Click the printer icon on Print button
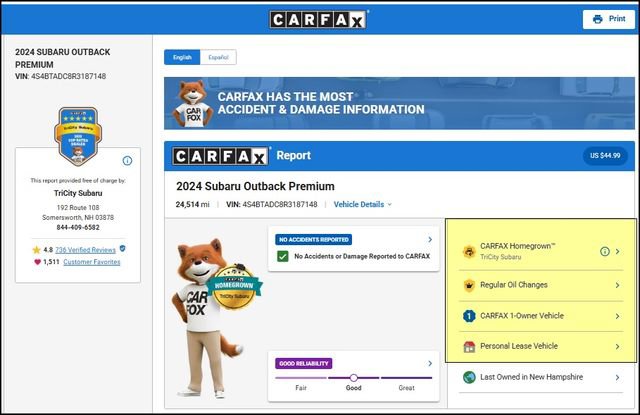 pos(598,19)
